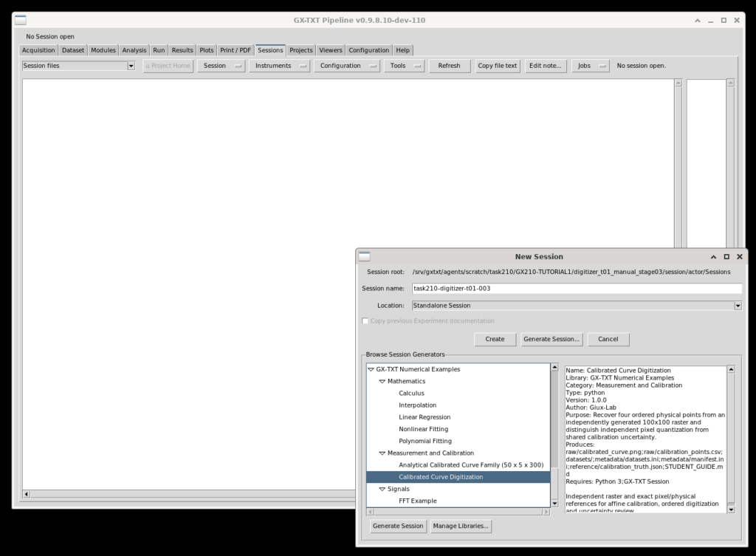Image resolution: width=756 pixels, height=556 pixels.
Task: Click the Manage Libraries... button
Action: click(461, 526)
